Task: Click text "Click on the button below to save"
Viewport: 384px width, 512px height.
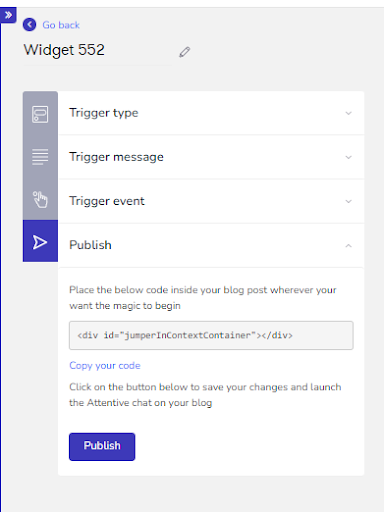Action: click(146, 387)
